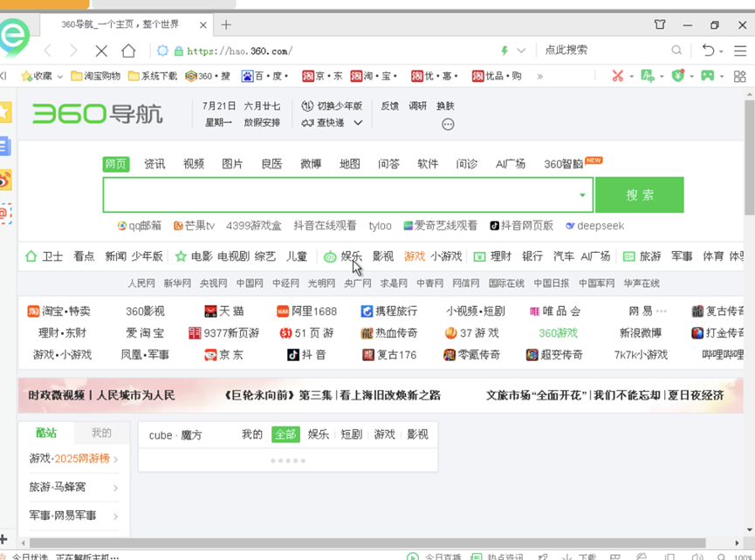Click the 反馈 link
This screenshot has width=755, height=560.
[389, 106]
